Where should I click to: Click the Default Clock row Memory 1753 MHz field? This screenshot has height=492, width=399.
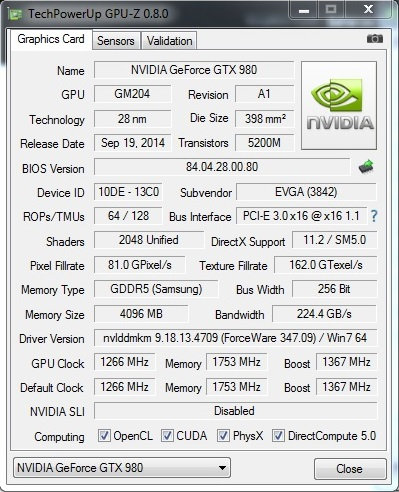coord(236,387)
